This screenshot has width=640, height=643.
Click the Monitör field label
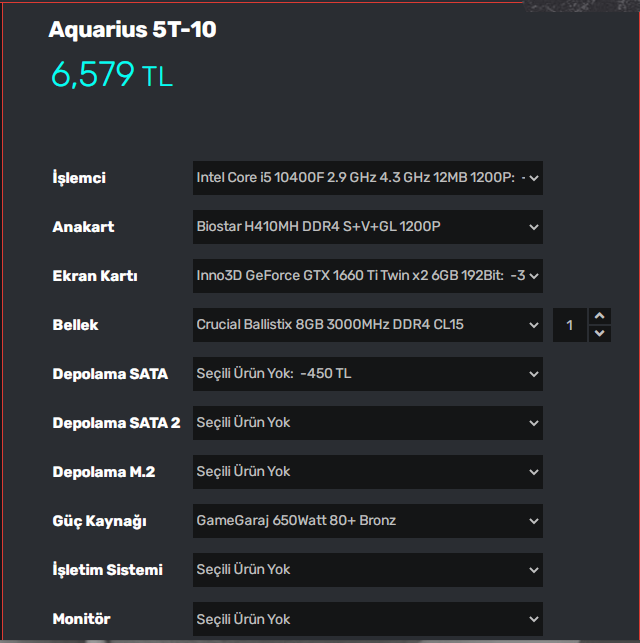[81, 619]
